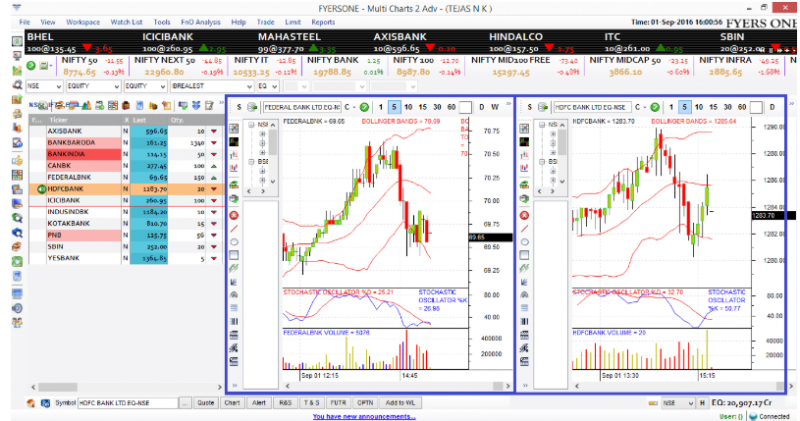Click the double down-arrow icon in watchlist toolbar
Screen dimensions: 800x421
click(196, 106)
